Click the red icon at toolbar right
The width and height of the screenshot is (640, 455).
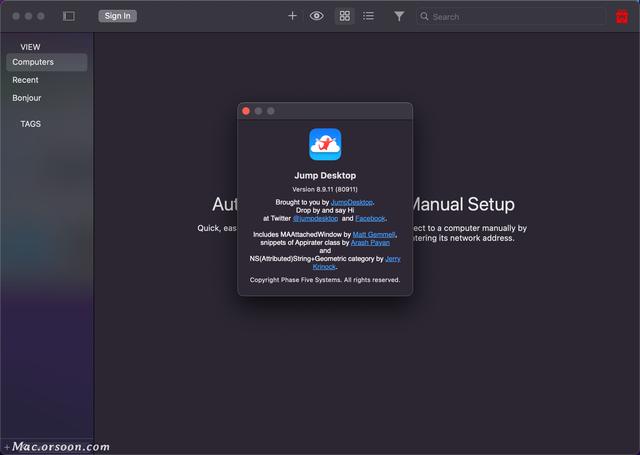[622, 16]
